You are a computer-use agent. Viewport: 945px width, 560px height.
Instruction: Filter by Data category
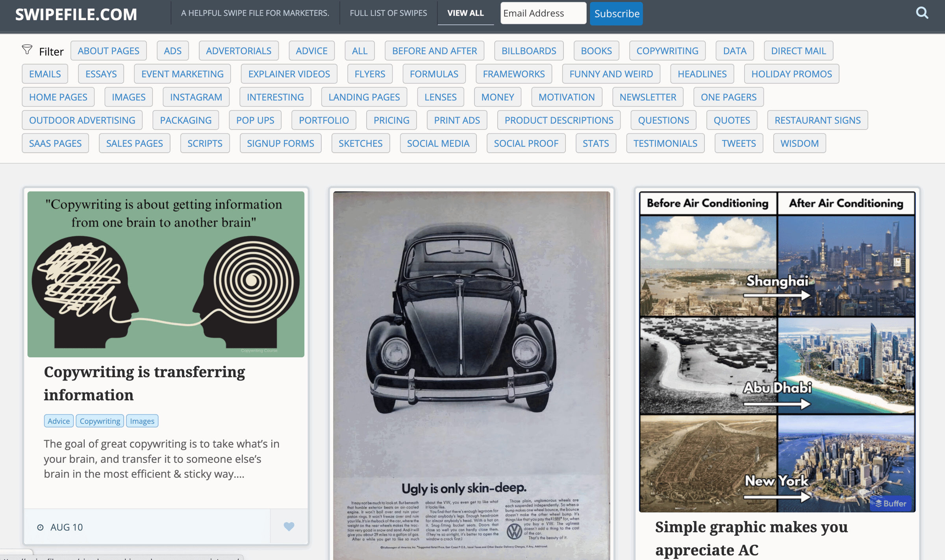point(734,51)
